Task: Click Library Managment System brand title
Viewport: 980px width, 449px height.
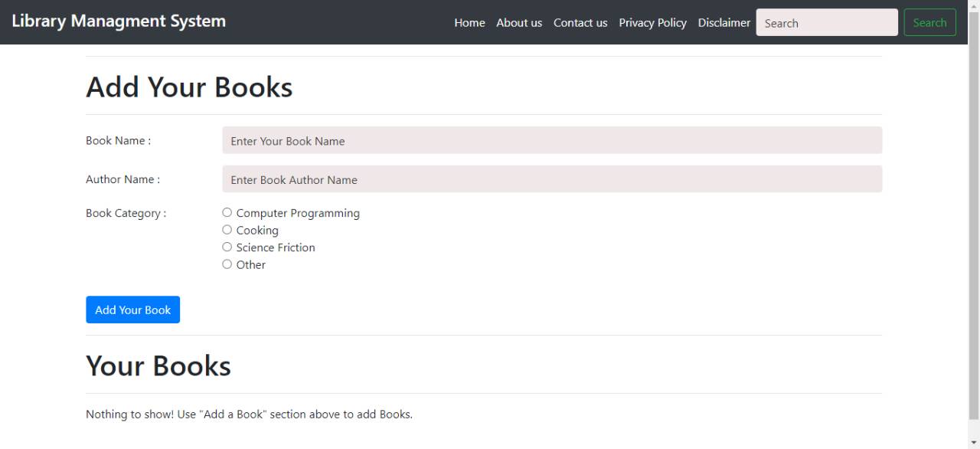Action: point(119,21)
